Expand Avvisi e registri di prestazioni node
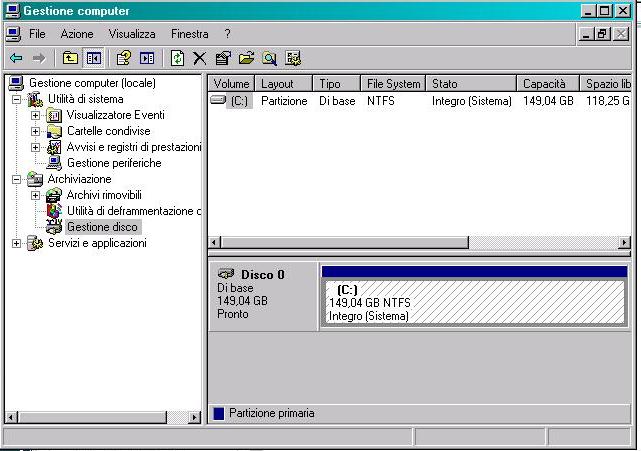The width and height of the screenshot is (641, 451). (36, 147)
